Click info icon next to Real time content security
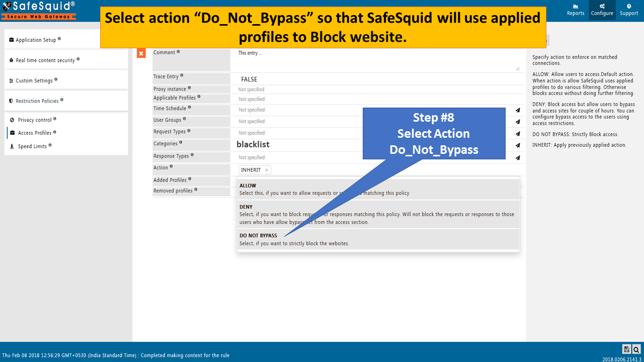Screen dimensions: 644x362 (x=78, y=59)
